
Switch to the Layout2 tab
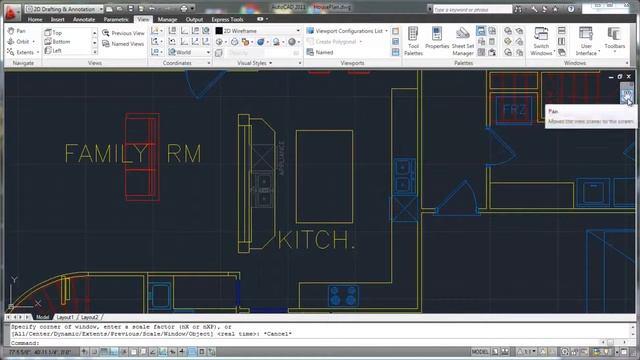pyautogui.click(x=89, y=317)
